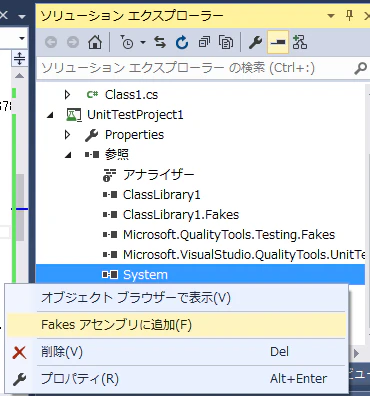Viewport: 370px width, 396px height.
Task: Open dropdown arrow next to clock filter icon
Action: [143, 42]
